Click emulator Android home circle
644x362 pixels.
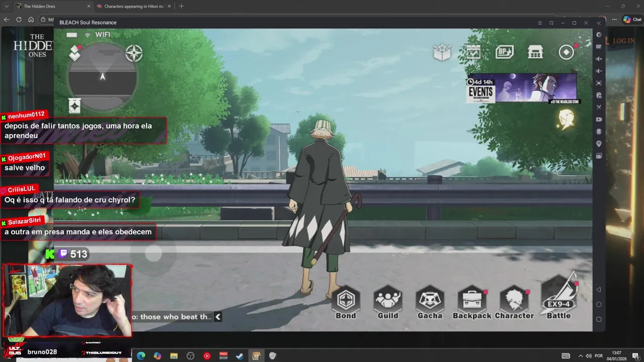click(x=599, y=304)
